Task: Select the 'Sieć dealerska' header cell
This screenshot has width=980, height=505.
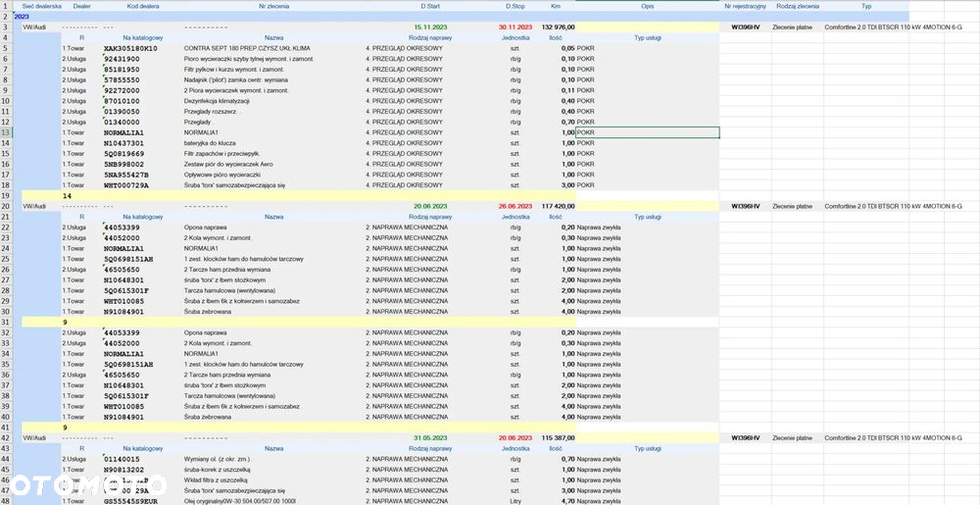Action: 41,6
